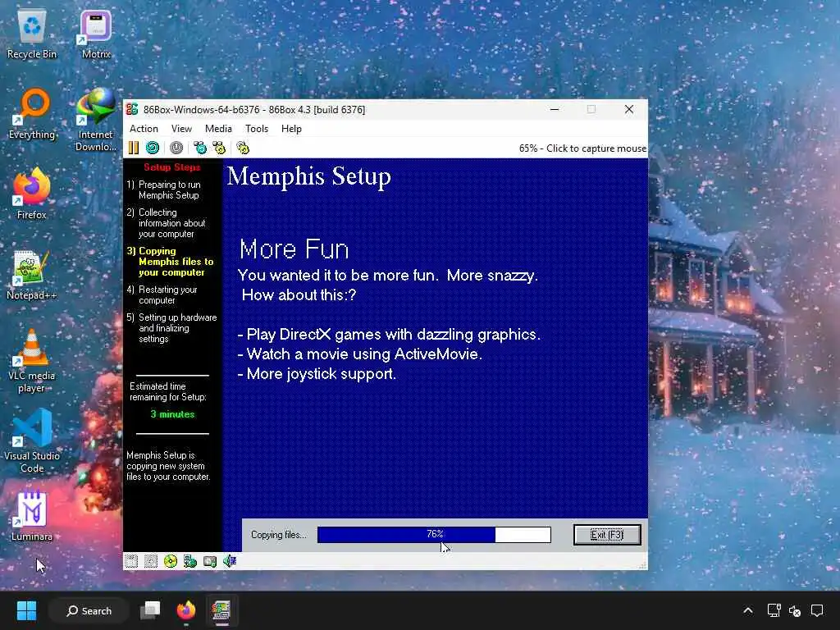
Task: Open the View menu
Action: (181, 129)
